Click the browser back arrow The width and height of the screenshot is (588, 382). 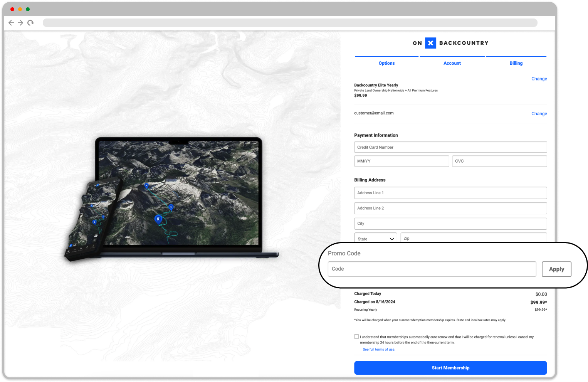11,23
